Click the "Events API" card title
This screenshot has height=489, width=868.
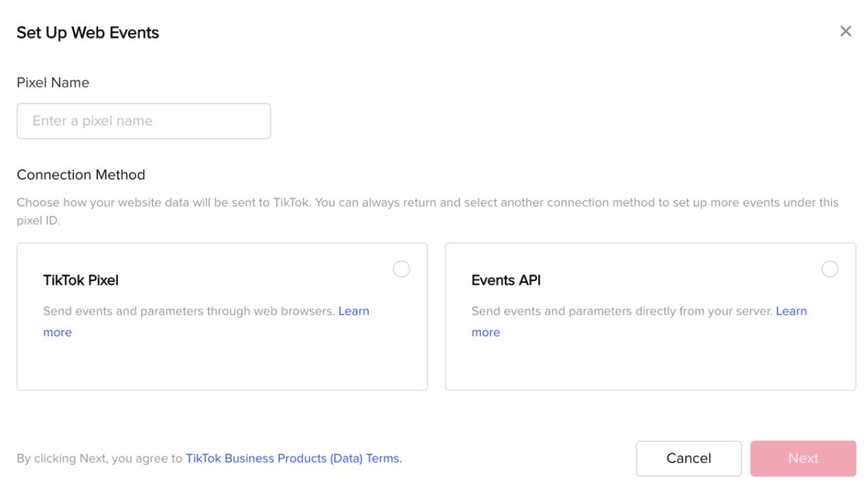coord(506,280)
